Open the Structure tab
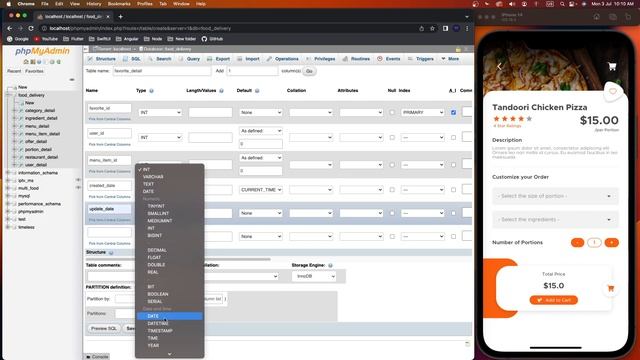 (x=102, y=59)
